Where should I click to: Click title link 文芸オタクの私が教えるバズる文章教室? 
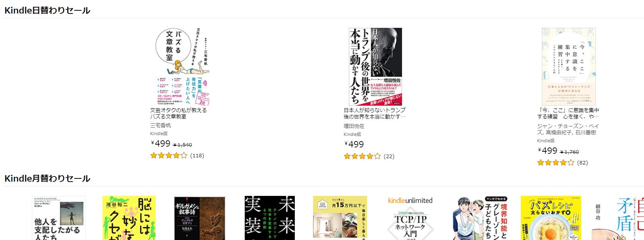178,113
